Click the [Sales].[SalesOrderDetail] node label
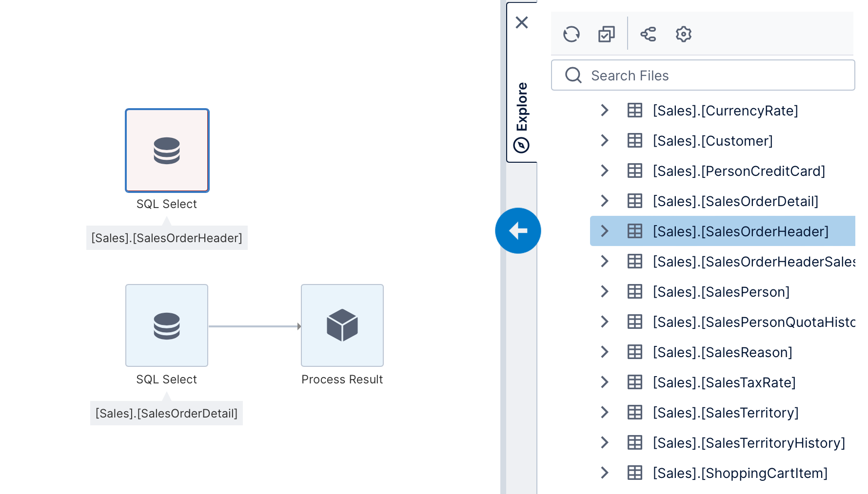 (x=167, y=414)
